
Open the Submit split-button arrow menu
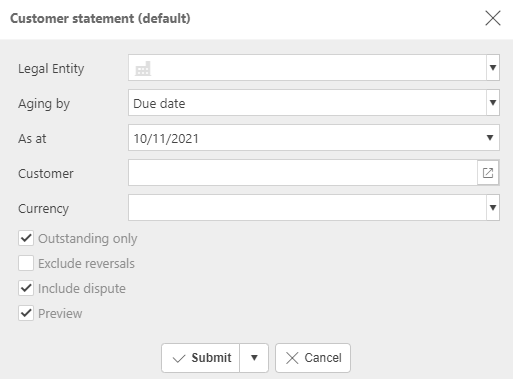click(254, 358)
